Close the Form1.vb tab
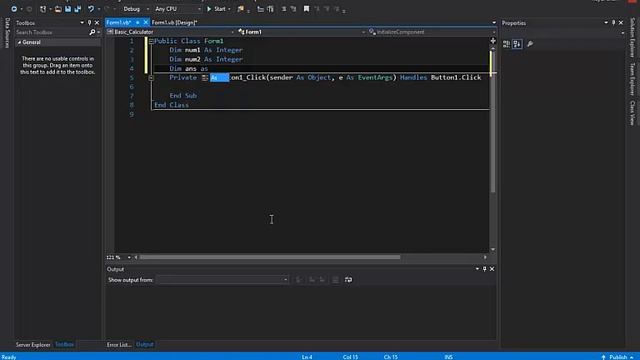 pyautogui.click(x=145, y=22)
